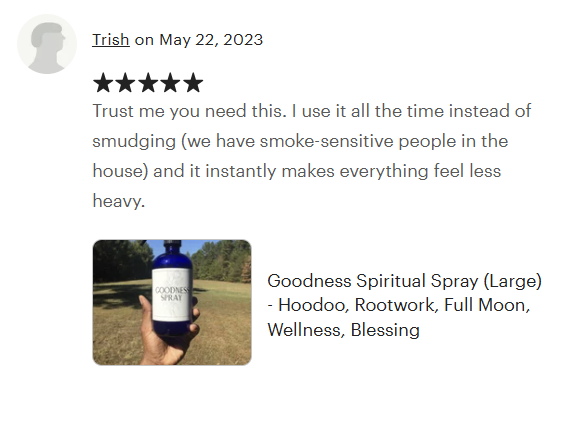
Task: Click the review date May 22, 2023
Action: point(211,40)
